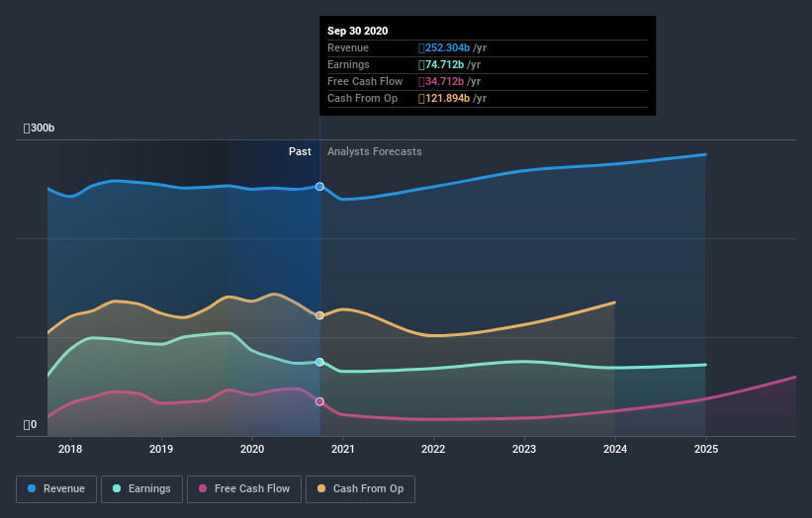This screenshot has width=812, height=518.
Task: Click the Revenue row label in tooltip
Action: point(348,48)
